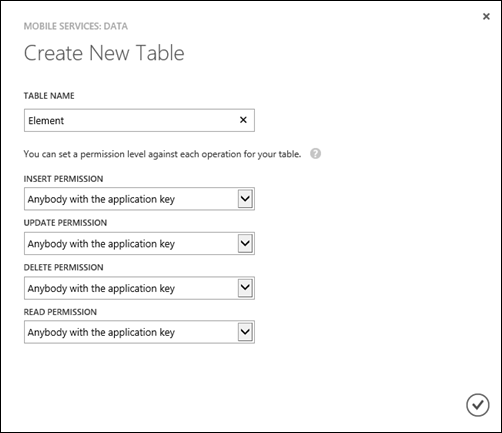The height and width of the screenshot is (433, 502).
Task: Close the Create New Table dialog
Action: [x=486, y=16]
